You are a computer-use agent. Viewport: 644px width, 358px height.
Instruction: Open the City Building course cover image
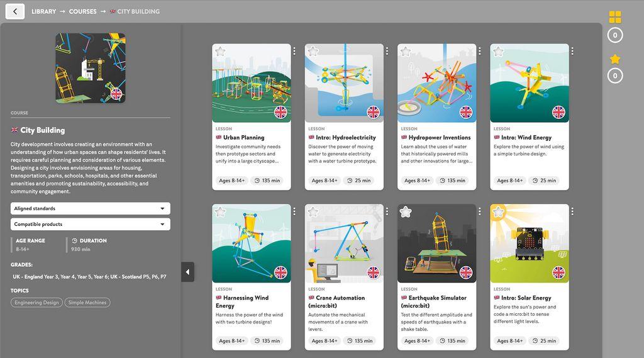point(91,68)
